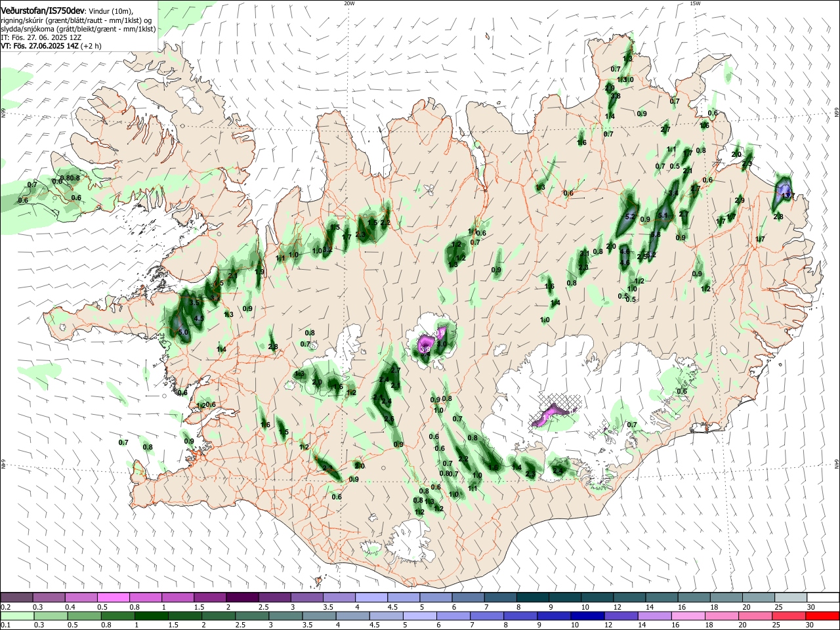The width and height of the screenshot is (840, 630).
Task: Click the 5.0 precipitation value on the map
Action: click(x=183, y=333)
